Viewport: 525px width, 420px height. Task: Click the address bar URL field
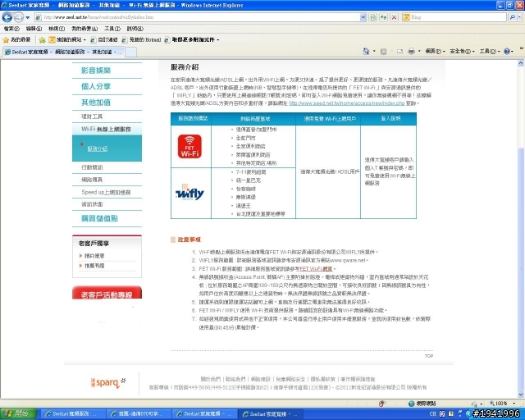[197, 17]
